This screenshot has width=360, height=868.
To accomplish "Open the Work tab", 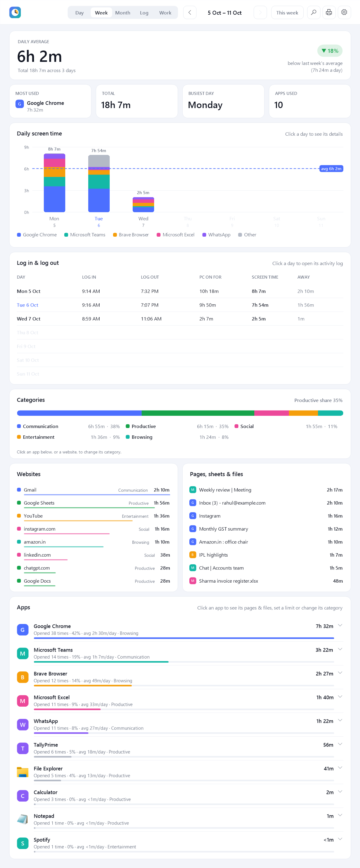I will coord(165,13).
